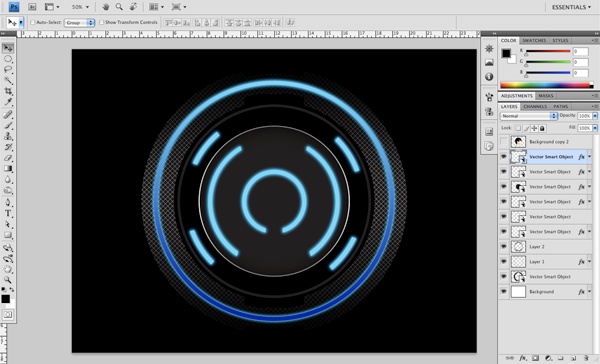Image resolution: width=600 pixels, height=364 pixels.
Task: Click the fx layer style icon at panel bottom
Action: point(523,358)
